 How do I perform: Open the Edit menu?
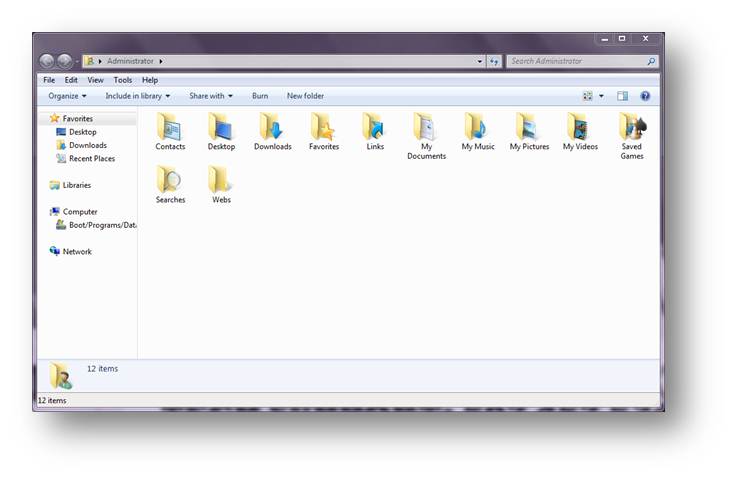pos(71,80)
